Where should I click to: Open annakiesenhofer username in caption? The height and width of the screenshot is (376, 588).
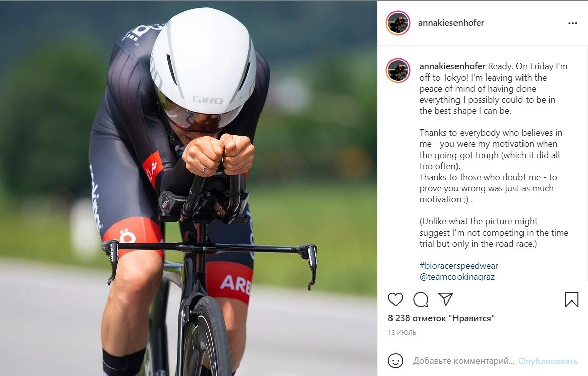452,66
